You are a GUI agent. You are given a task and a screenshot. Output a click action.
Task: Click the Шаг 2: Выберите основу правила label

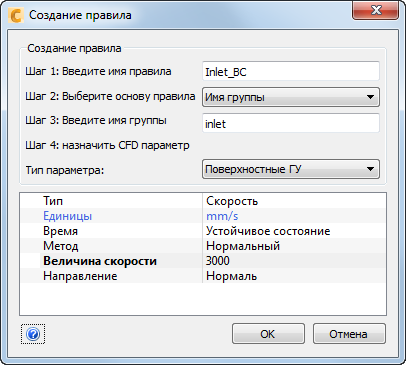point(110,96)
